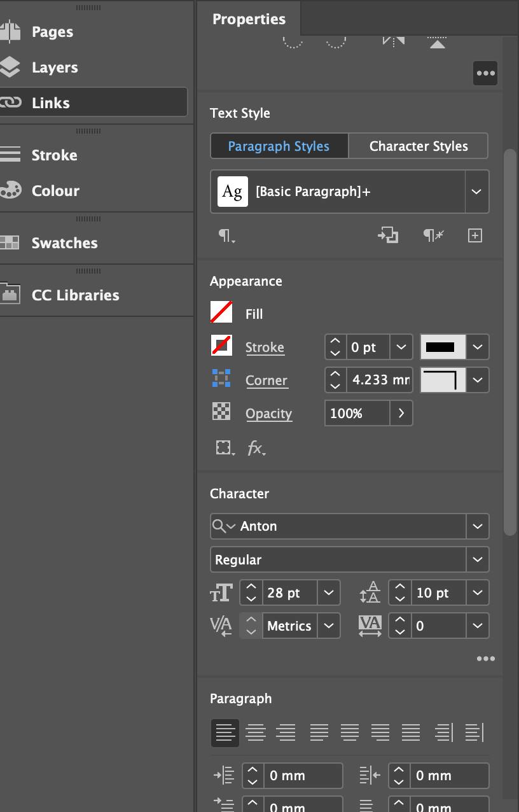
Task: Click the Opacity checkerboard icon
Action: 221,412
